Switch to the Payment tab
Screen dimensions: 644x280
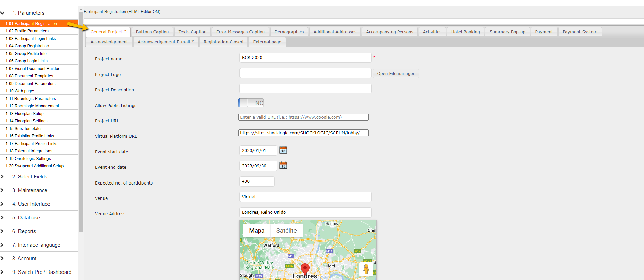pyautogui.click(x=544, y=32)
